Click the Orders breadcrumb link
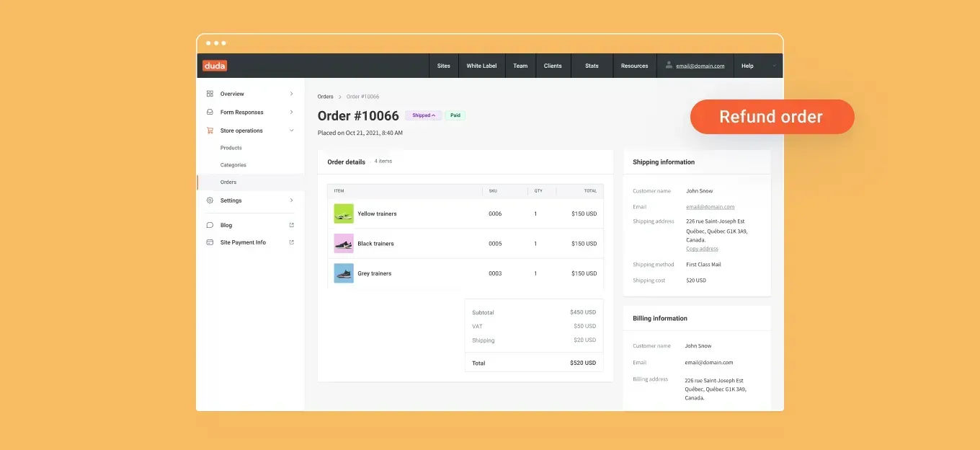The height and width of the screenshot is (450, 980). click(326, 97)
